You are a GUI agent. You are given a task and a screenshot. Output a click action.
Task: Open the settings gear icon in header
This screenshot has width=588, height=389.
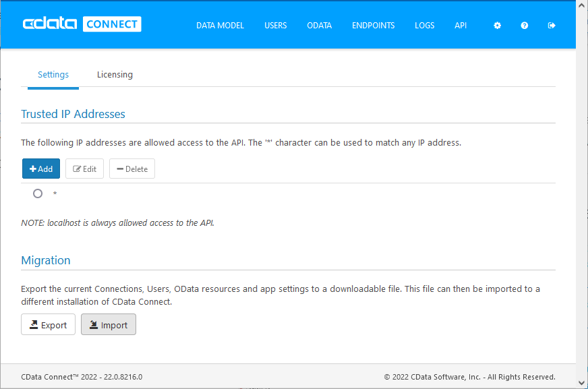pos(498,26)
